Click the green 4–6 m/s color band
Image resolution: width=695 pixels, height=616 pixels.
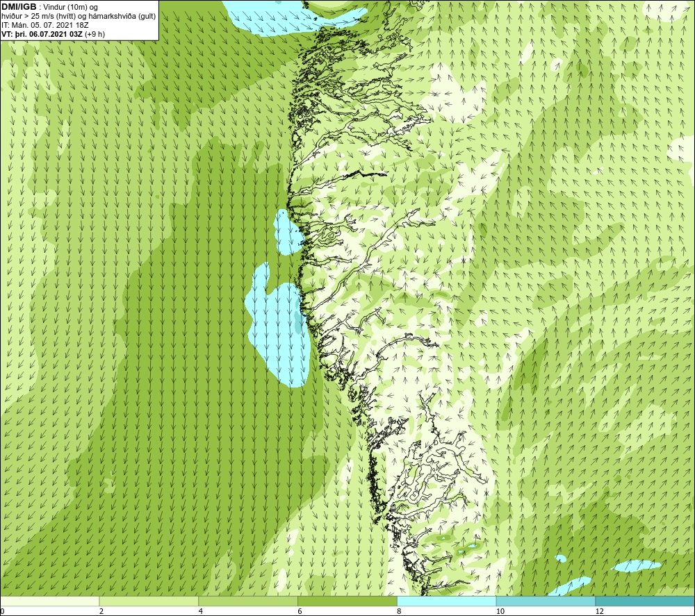(x=248, y=601)
